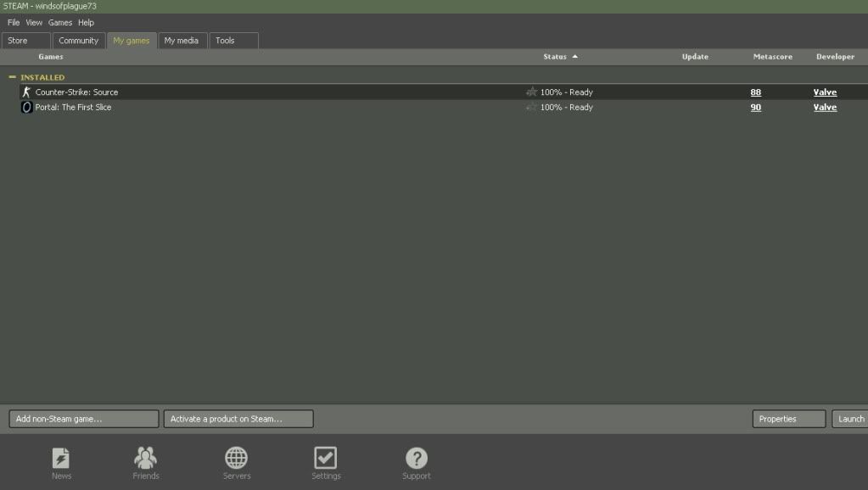868x490 pixels.
Task: Click the Status column sort arrow
Action: tap(575, 57)
